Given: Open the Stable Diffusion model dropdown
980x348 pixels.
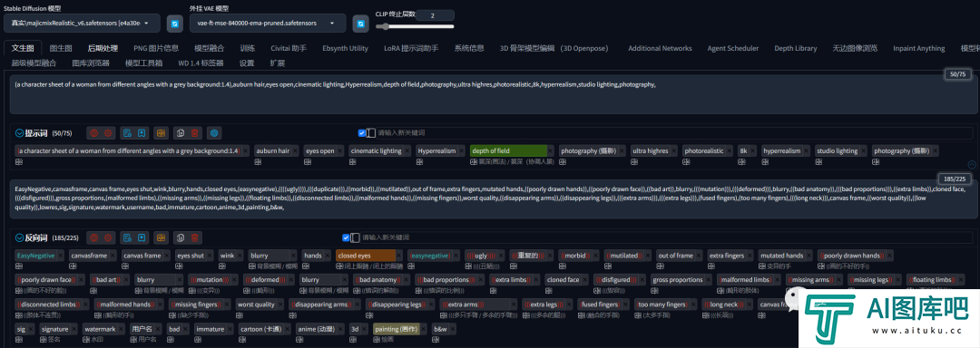Looking at the screenshot, I should click(x=82, y=23).
